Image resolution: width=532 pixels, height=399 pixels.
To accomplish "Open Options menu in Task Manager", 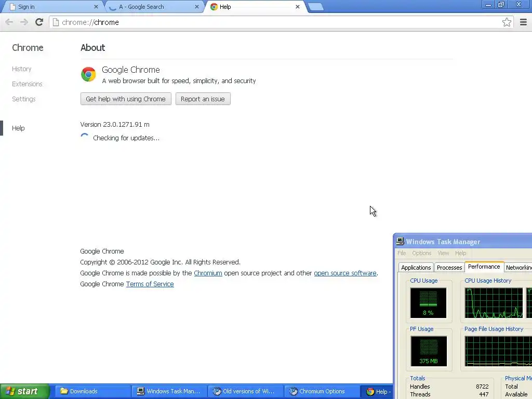I will [x=422, y=253].
